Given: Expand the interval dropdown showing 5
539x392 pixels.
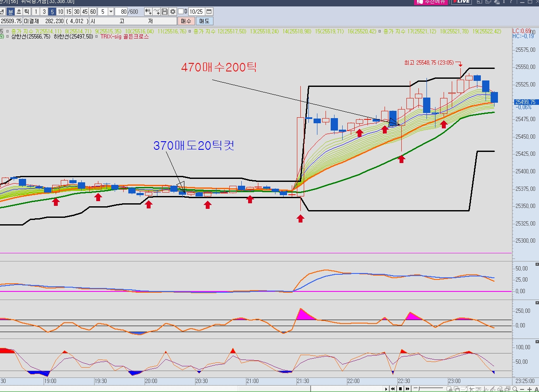Looking at the screenshot, I should pyautogui.click(x=111, y=12).
